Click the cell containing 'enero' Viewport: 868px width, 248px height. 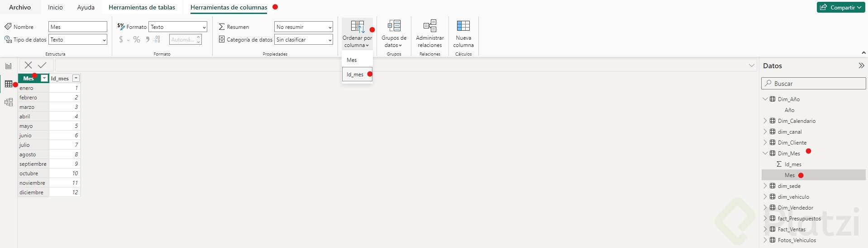(x=33, y=88)
